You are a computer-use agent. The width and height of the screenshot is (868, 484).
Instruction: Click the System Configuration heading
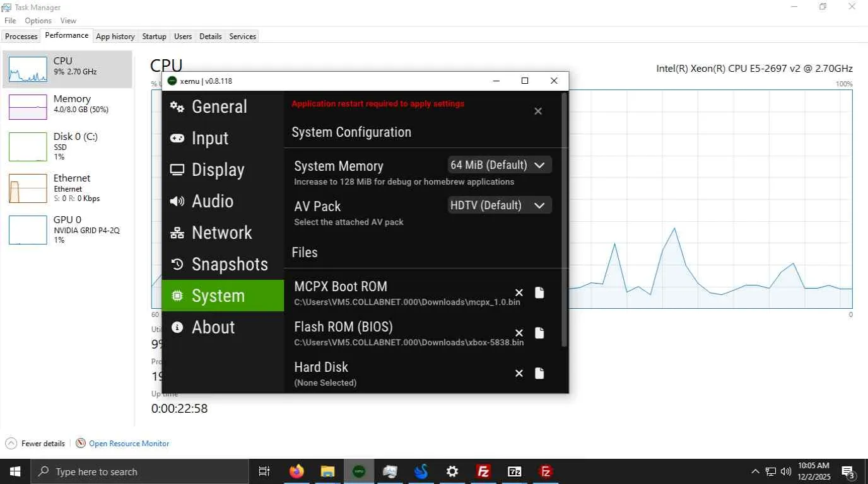(x=351, y=132)
